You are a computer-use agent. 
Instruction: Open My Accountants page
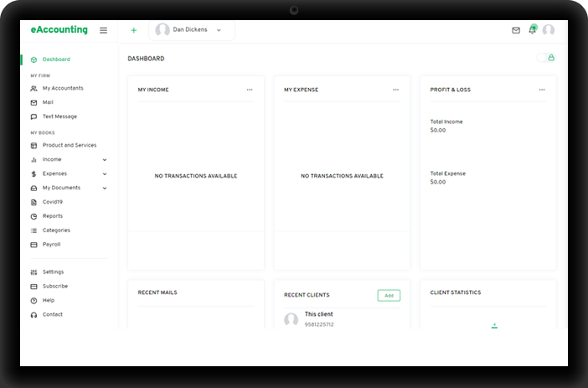pyautogui.click(x=63, y=88)
